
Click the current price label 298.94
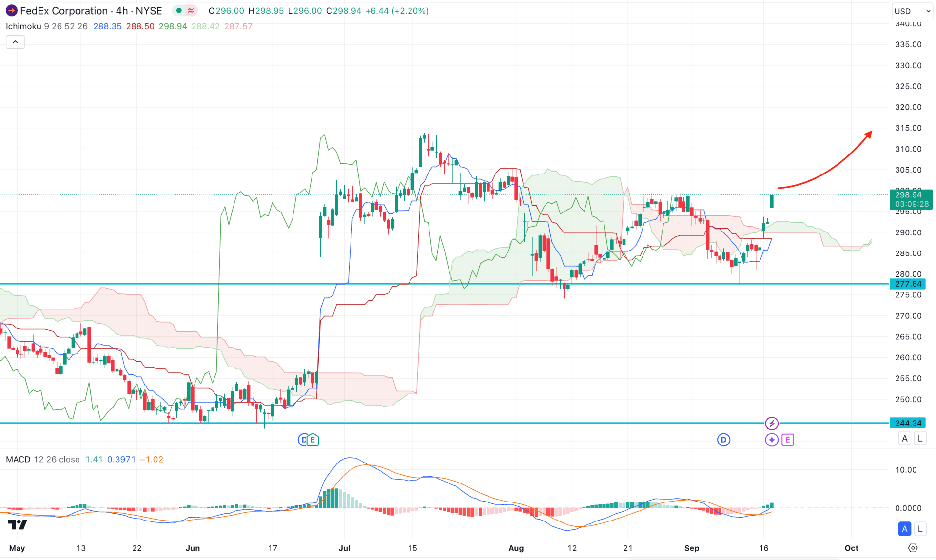(911, 199)
